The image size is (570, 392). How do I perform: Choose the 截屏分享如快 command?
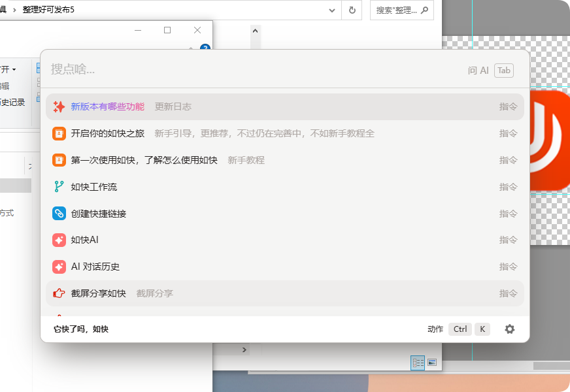pyautogui.click(x=285, y=293)
